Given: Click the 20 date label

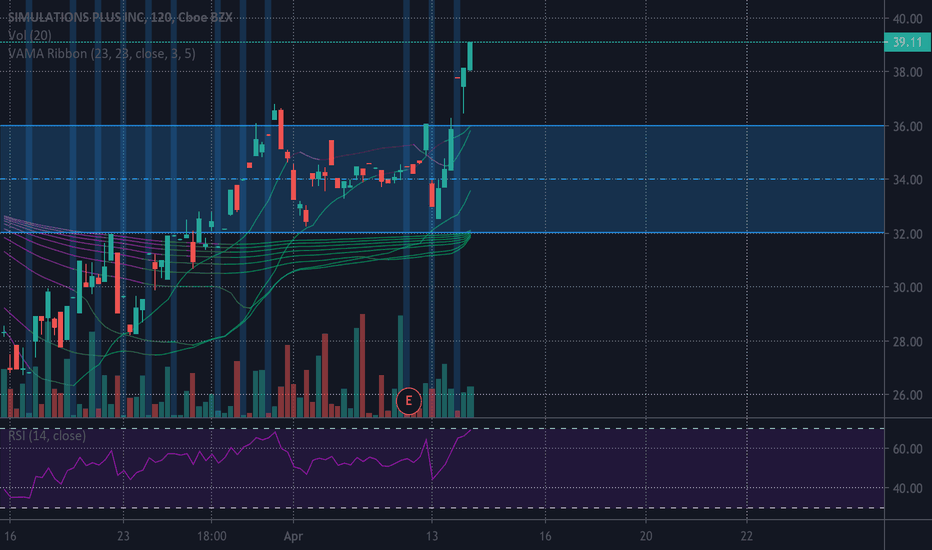Looking at the screenshot, I should 646,536.
